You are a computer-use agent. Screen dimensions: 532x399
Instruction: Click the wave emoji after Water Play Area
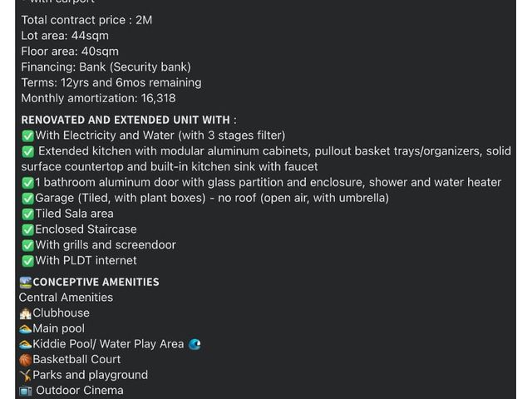tap(195, 345)
